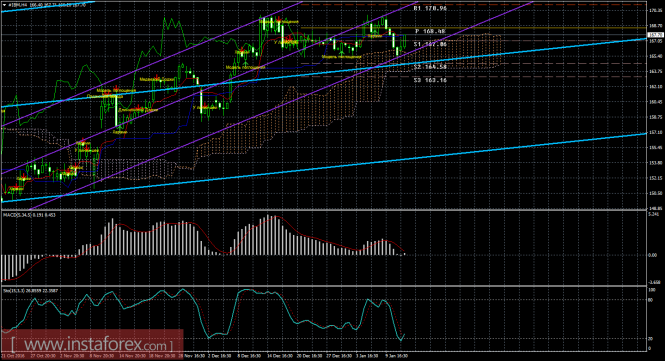
Task: Click the 170.35 price scale value
Action: [x=655, y=10]
